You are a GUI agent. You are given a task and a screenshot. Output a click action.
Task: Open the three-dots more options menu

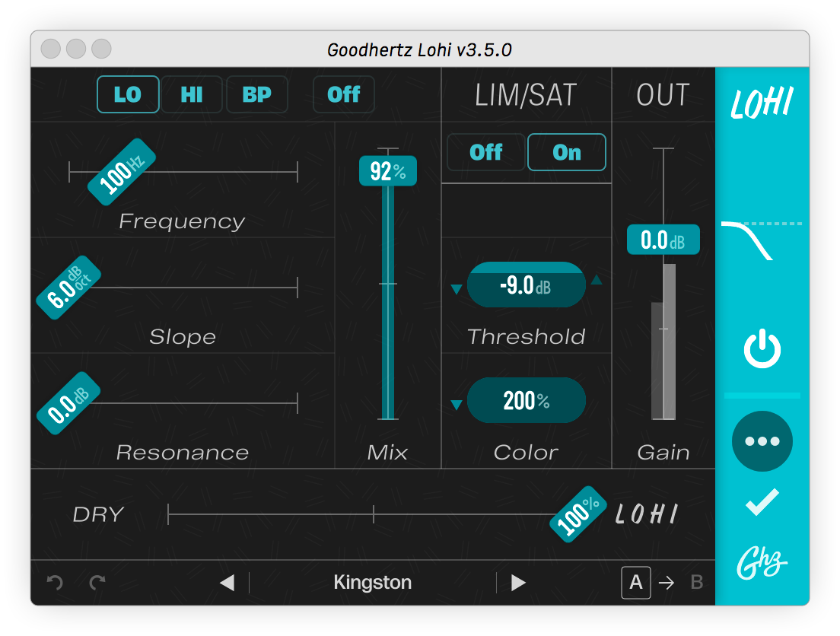762,441
